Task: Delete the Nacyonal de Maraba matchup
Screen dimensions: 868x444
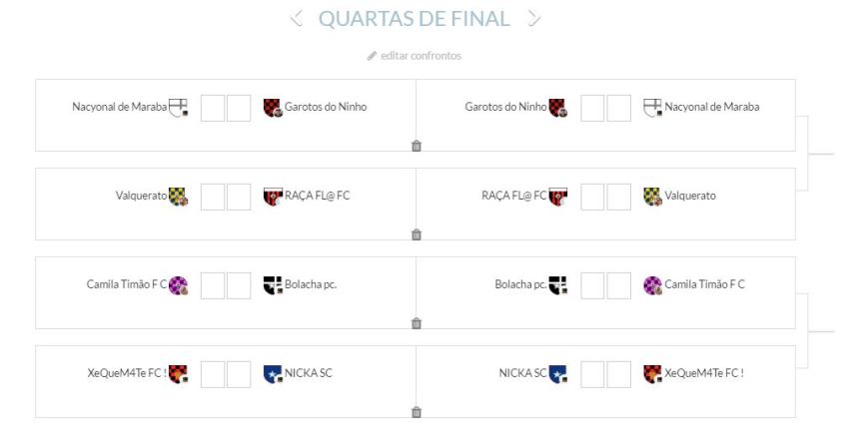Action: tap(417, 146)
